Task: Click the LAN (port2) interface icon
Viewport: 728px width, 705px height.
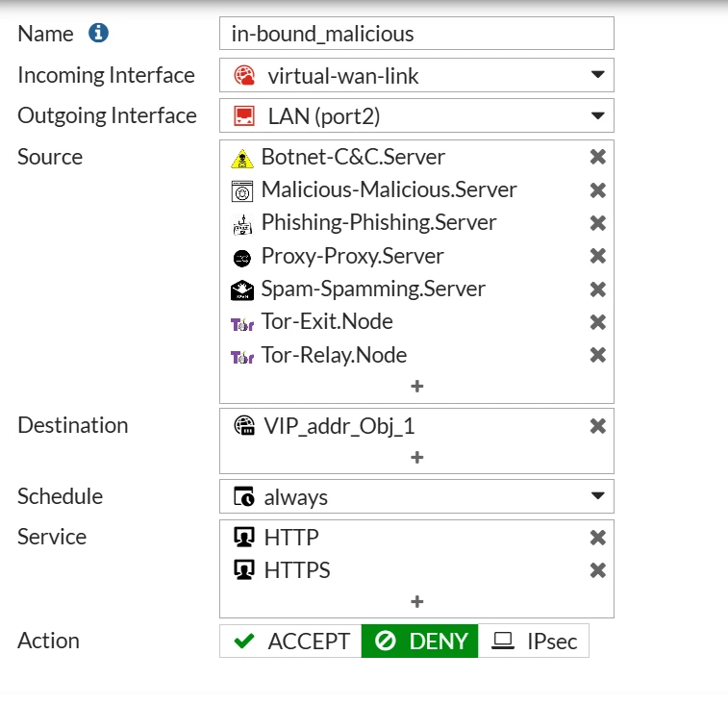Action: point(244,116)
